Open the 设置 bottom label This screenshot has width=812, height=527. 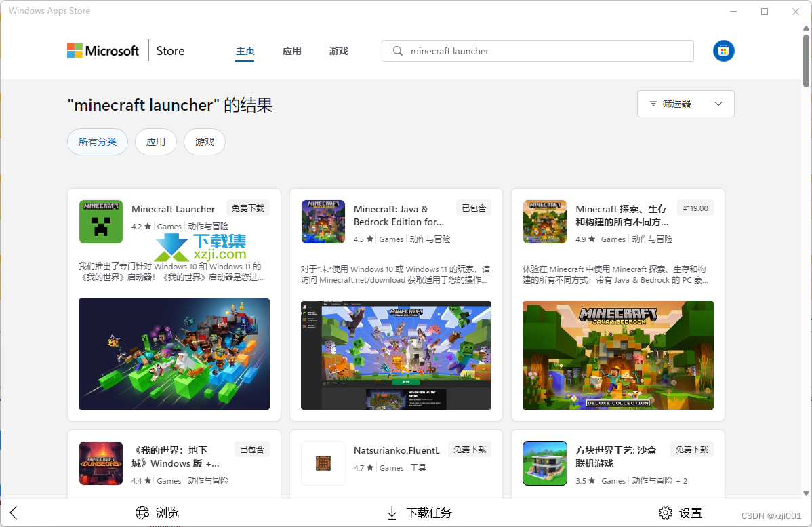(691, 513)
